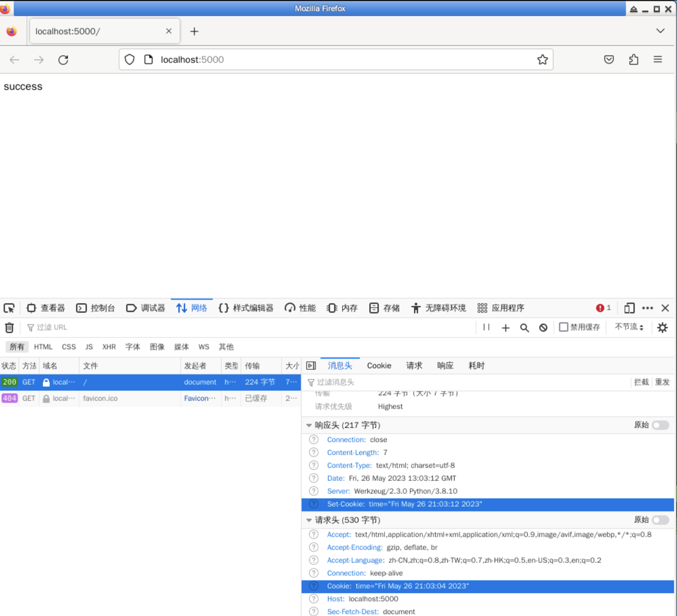
Task: Filter requests by 图像
Action: pyautogui.click(x=157, y=347)
